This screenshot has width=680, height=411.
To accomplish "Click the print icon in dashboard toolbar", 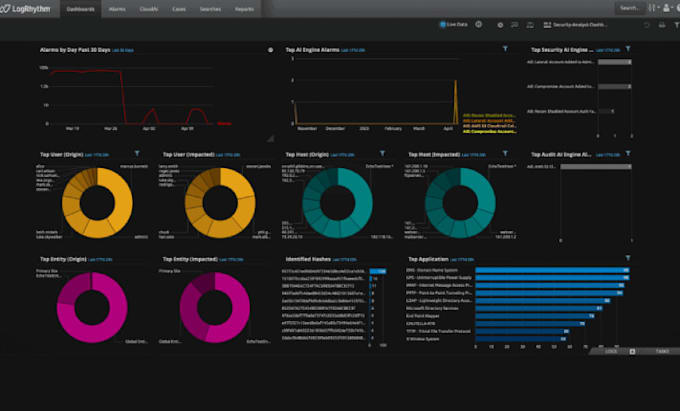I will pyautogui.click(x=662, y=25).
